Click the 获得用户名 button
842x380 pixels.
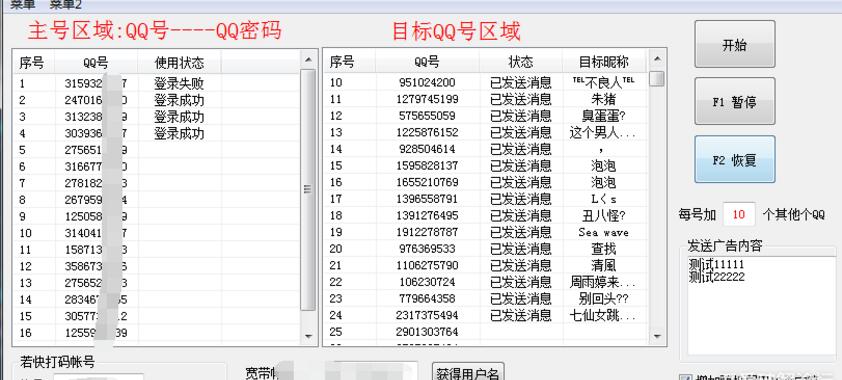[x=468, y=372]
